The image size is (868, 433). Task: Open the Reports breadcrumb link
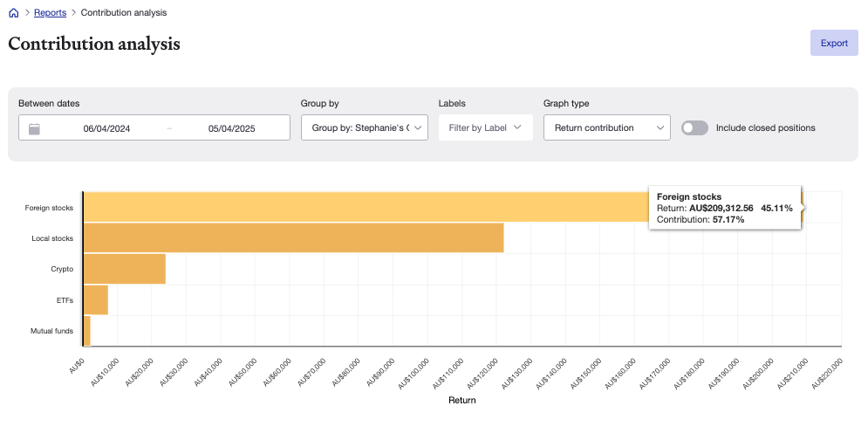coord(50,12)
